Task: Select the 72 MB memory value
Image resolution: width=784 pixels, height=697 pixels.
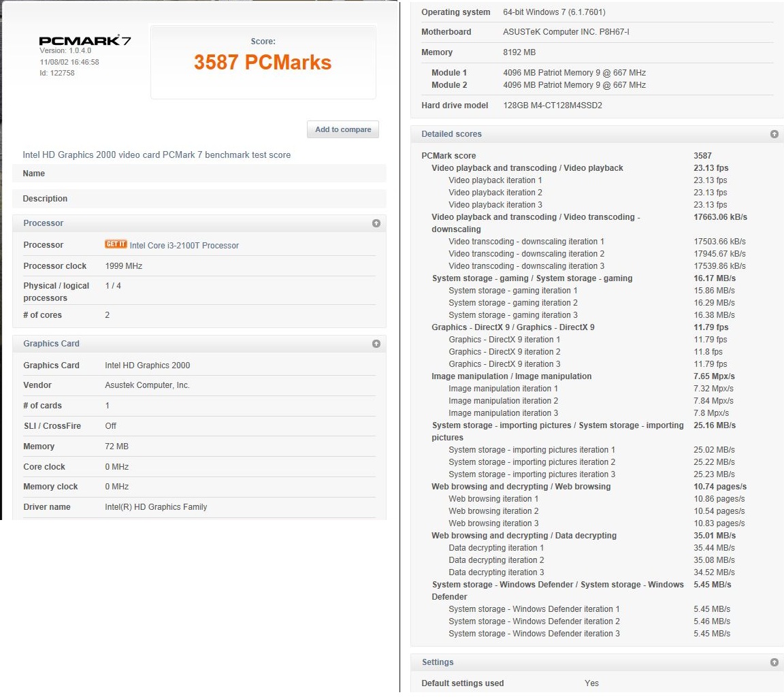Action: click(x=116, y=447)
